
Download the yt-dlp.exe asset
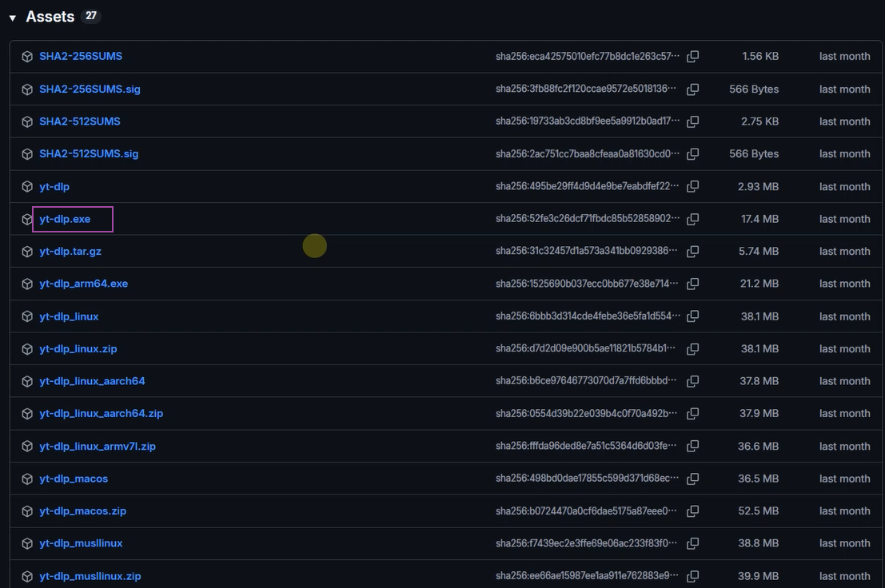click(65, 219)
